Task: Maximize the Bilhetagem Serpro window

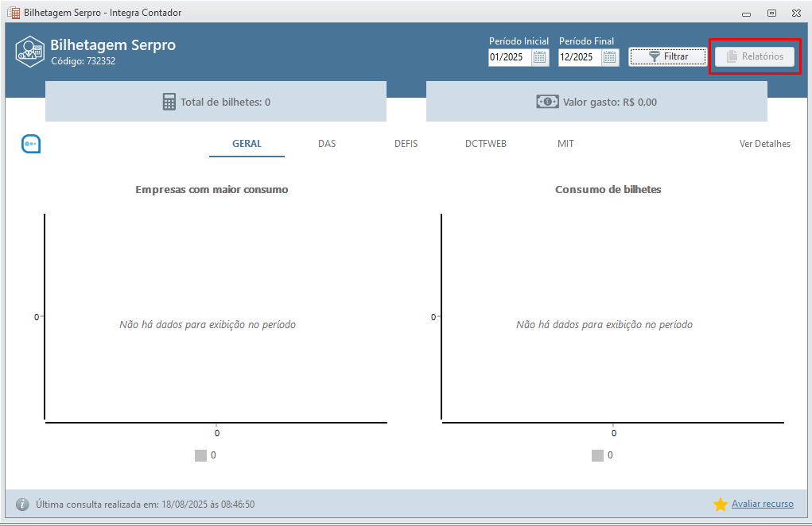Action: pos(771,14)
